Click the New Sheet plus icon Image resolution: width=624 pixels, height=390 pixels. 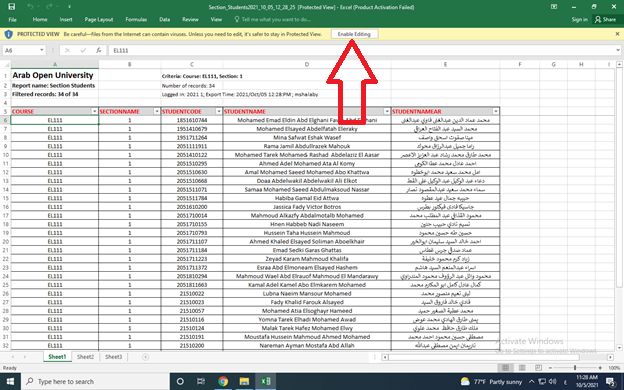tap(145, 357)
